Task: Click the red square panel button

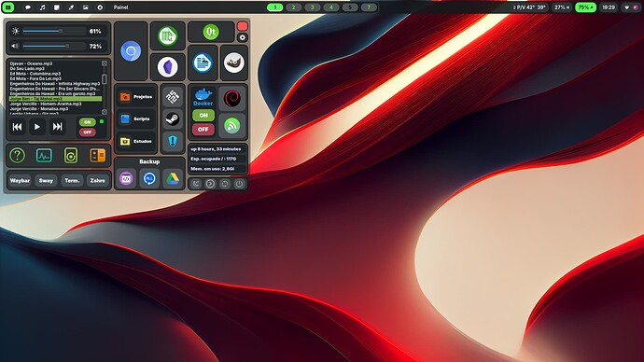Action: pos(243,27)
